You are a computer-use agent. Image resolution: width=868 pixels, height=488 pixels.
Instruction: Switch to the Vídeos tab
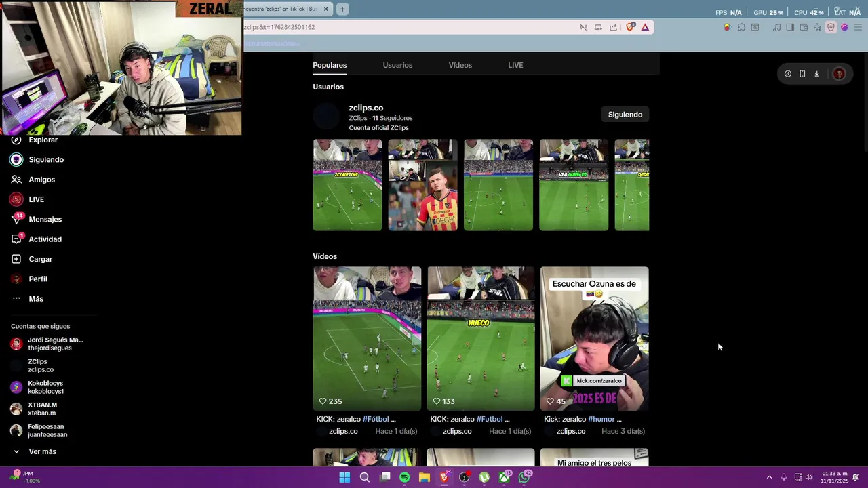(460, 65)
